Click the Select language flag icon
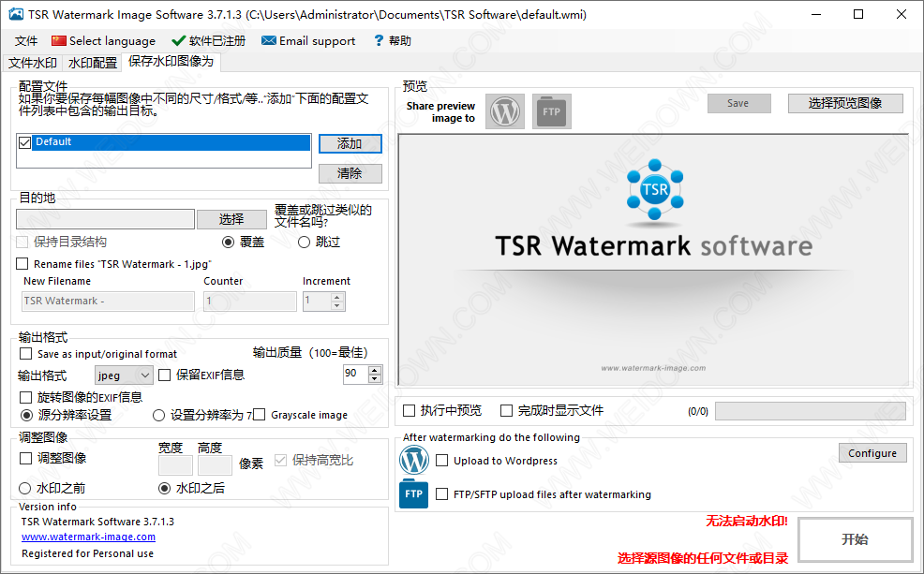 tap(58, 40)
